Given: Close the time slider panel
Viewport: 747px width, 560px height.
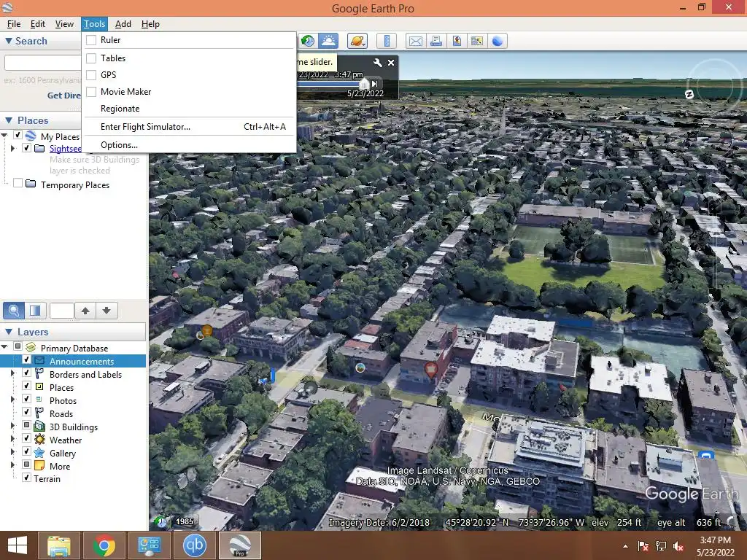Looking at the screenshot, I should 391,63.
